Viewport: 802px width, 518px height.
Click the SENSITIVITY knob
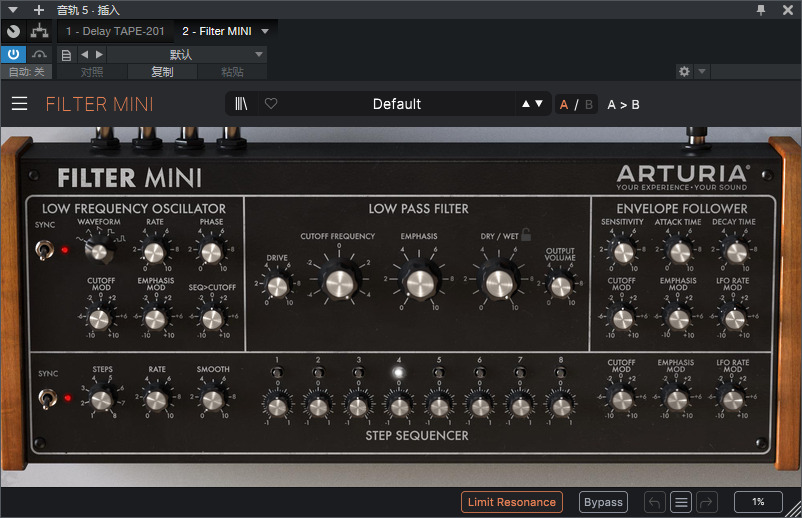click(x=623, y=252)
